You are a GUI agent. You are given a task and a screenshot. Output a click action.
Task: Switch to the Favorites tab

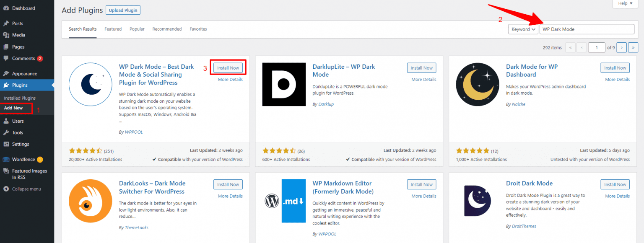[x=198, y=29]
